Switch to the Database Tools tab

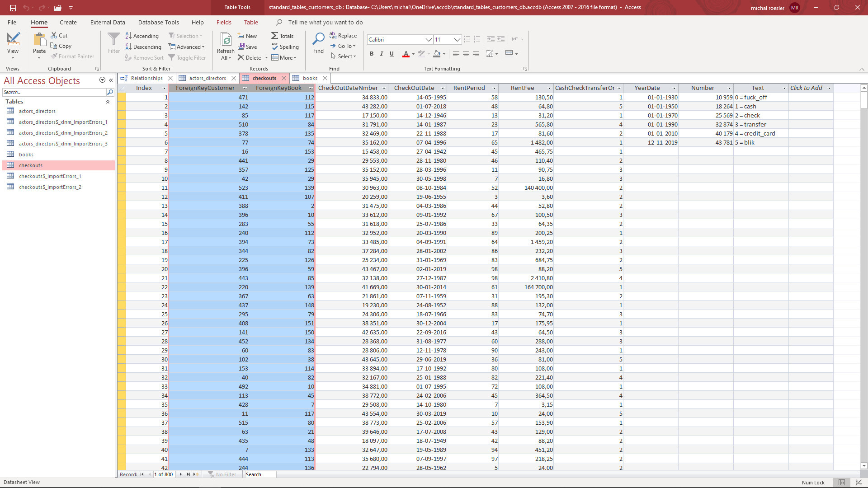[159, 22]
